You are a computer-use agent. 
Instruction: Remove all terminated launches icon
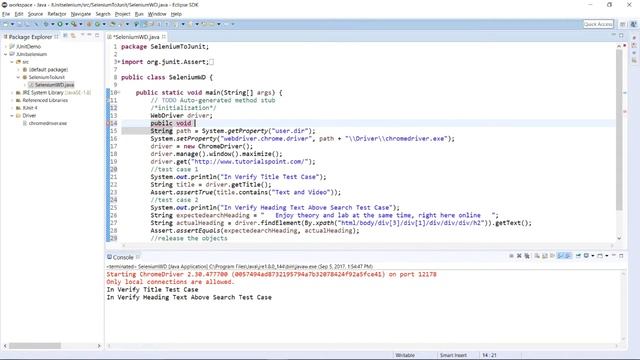click(527, 256)
